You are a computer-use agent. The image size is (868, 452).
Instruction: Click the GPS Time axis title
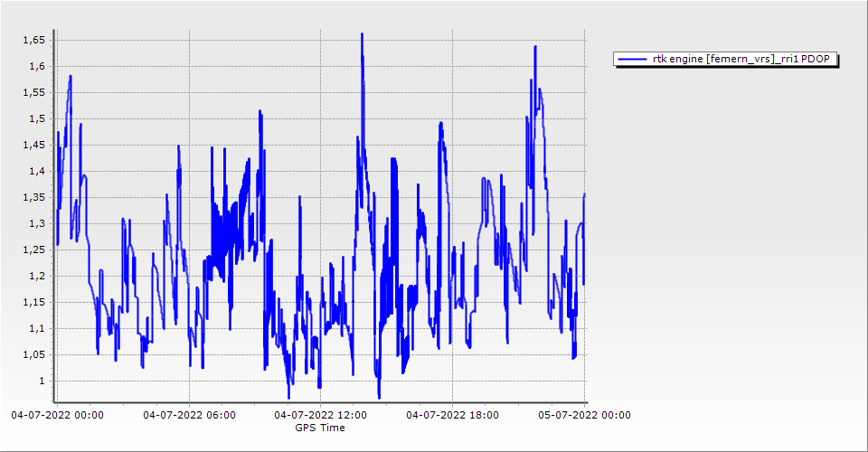(319, 428)
